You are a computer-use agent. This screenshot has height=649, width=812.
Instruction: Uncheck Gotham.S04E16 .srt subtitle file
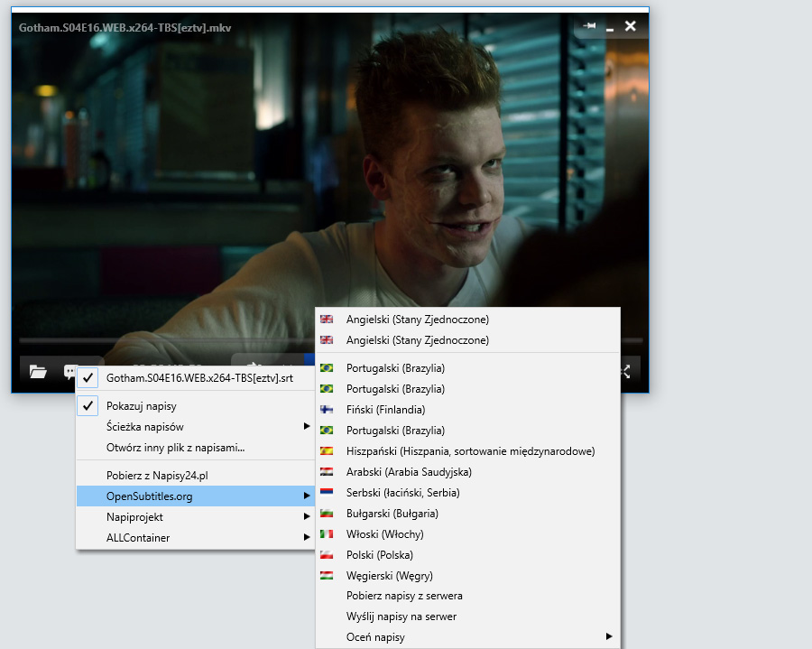pyautogui.click(x=88, y=378)
